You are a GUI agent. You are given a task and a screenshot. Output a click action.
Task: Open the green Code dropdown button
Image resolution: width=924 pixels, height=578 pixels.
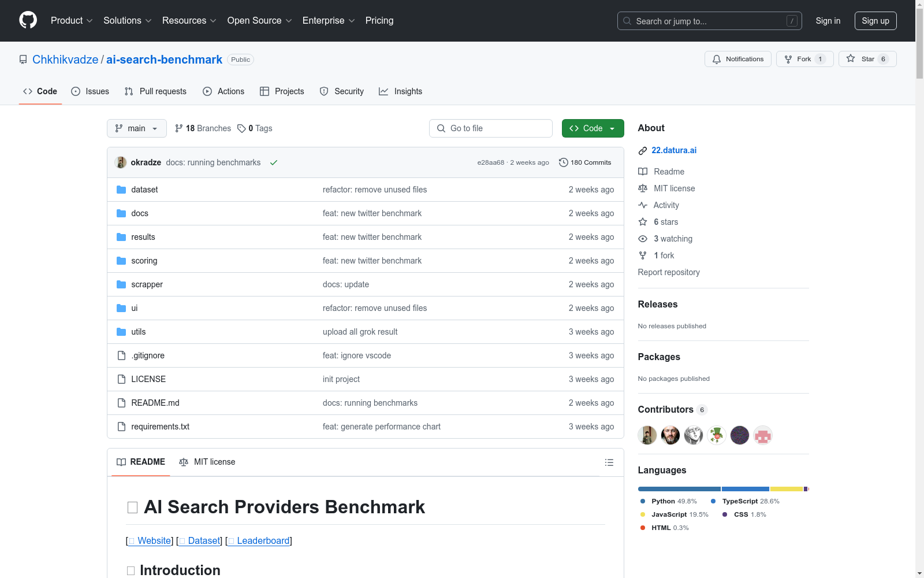click(x=593, y=128)
